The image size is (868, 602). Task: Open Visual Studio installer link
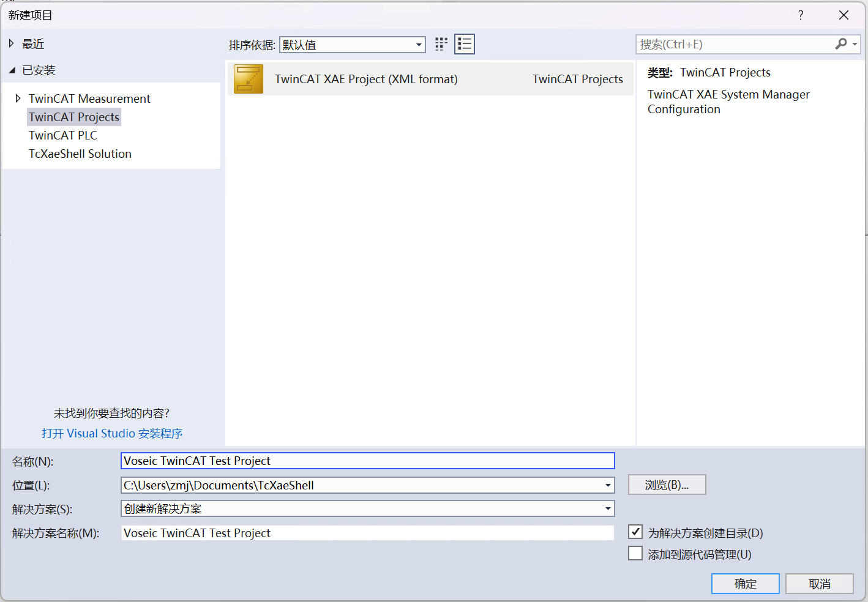click(112, 433)
